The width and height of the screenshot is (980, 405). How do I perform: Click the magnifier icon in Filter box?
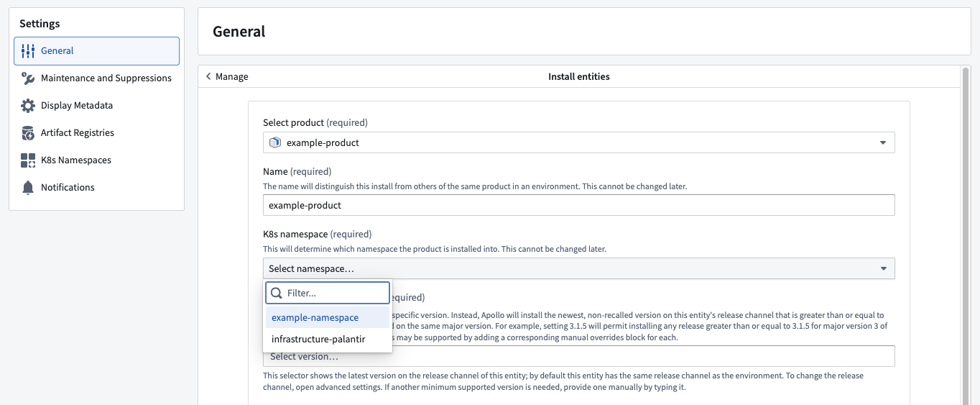(x=276, y=293)
